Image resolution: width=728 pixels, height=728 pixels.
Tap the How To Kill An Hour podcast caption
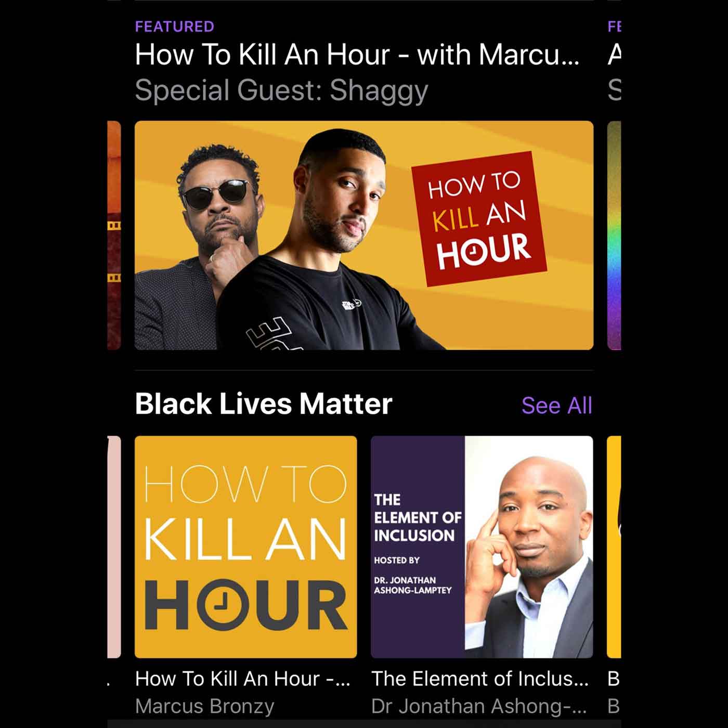pyautogui.click(x=243, y=679)
